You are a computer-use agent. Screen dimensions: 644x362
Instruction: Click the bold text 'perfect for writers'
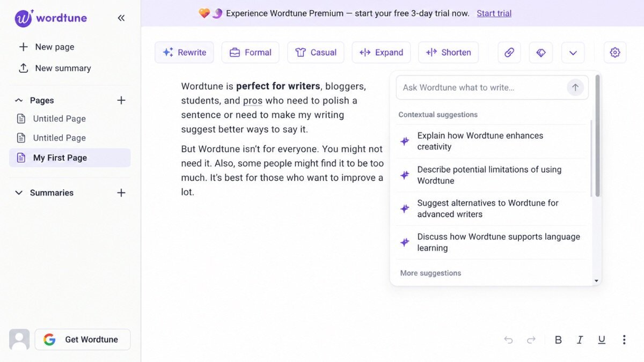pyautogui.click(x=278, y=86)
